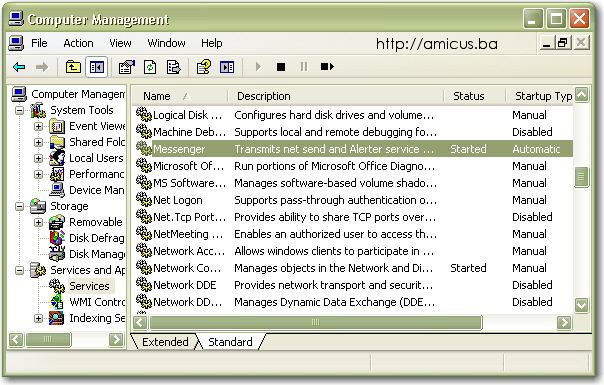
Task: Select the System Tools tree icon
Action: [x=38, y=110]
